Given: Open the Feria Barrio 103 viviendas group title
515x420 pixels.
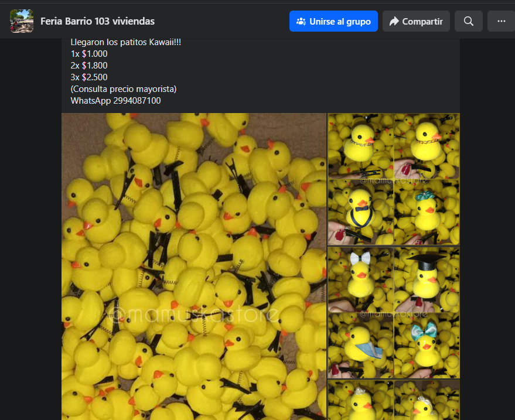Looking at the screenshot, I should tap(97, 21).
